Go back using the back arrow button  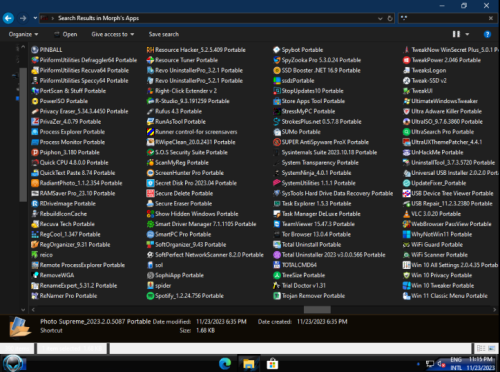[x=8, y=18]
